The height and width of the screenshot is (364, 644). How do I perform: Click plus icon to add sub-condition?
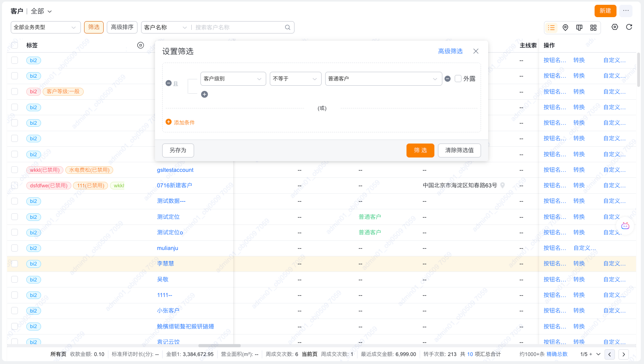click(204, 94)
